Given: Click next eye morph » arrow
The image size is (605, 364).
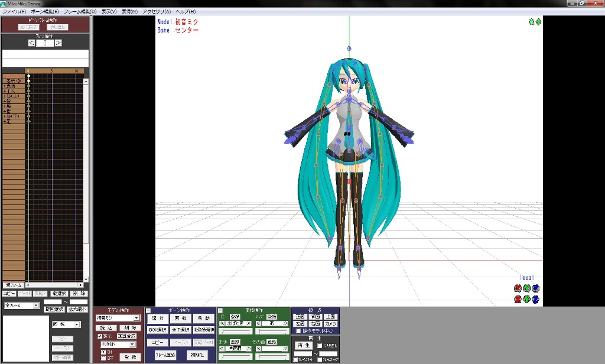Looking at the screenshot, I should pos(249,323).
